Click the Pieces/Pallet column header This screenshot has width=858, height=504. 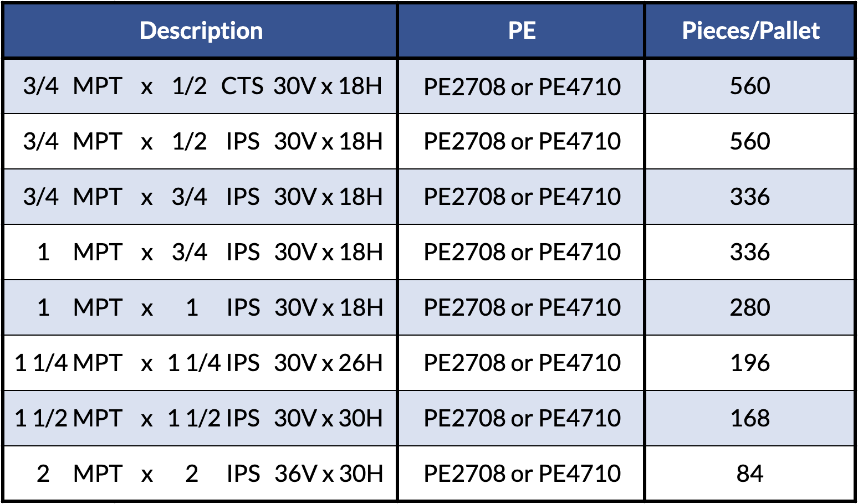click(x=750, y=30)
